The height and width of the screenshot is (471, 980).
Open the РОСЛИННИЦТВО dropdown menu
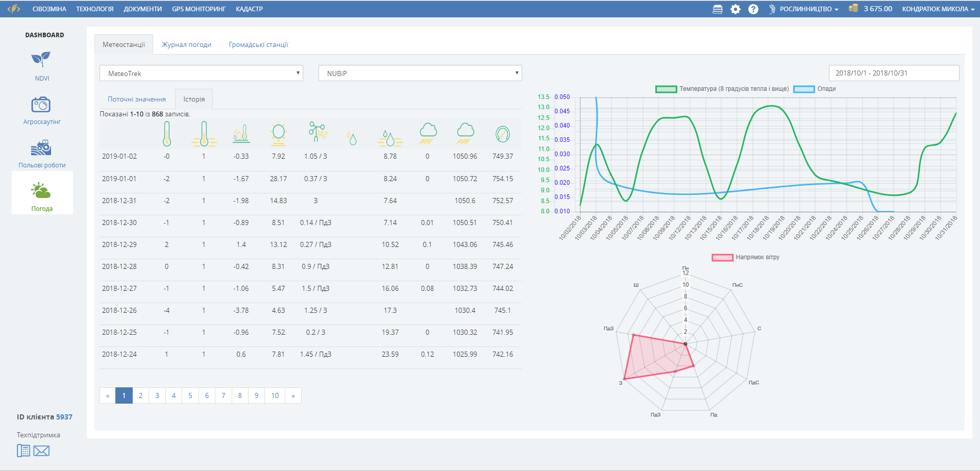pyautogui.click(x=804, y=9)
